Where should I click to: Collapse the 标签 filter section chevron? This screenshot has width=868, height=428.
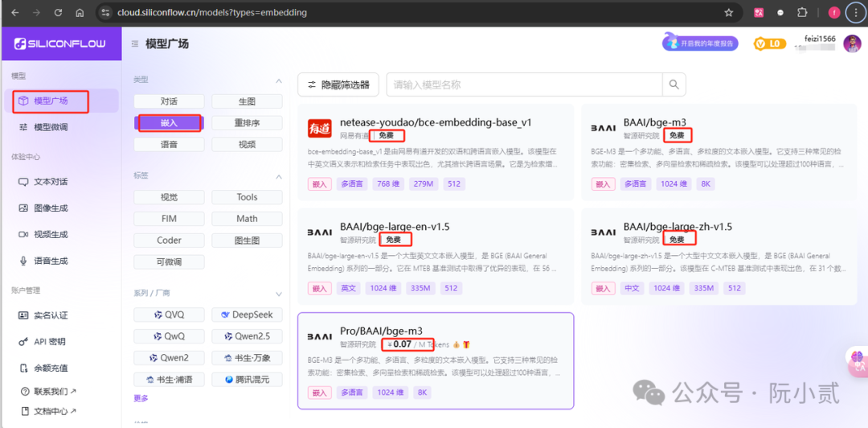(278, 176)
